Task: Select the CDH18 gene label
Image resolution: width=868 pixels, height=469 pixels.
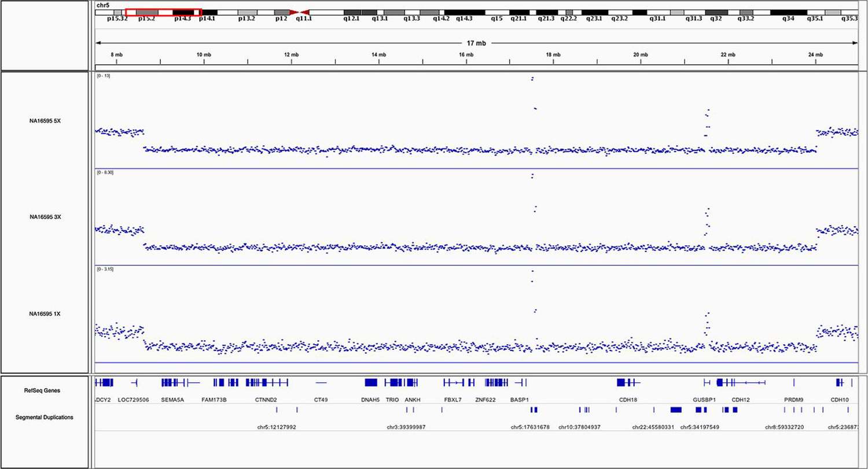Action: click(628, 399)
